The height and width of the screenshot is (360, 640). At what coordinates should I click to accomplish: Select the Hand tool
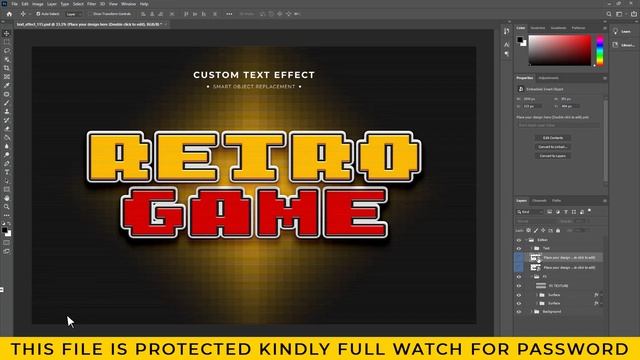click(x=7, y=198)
